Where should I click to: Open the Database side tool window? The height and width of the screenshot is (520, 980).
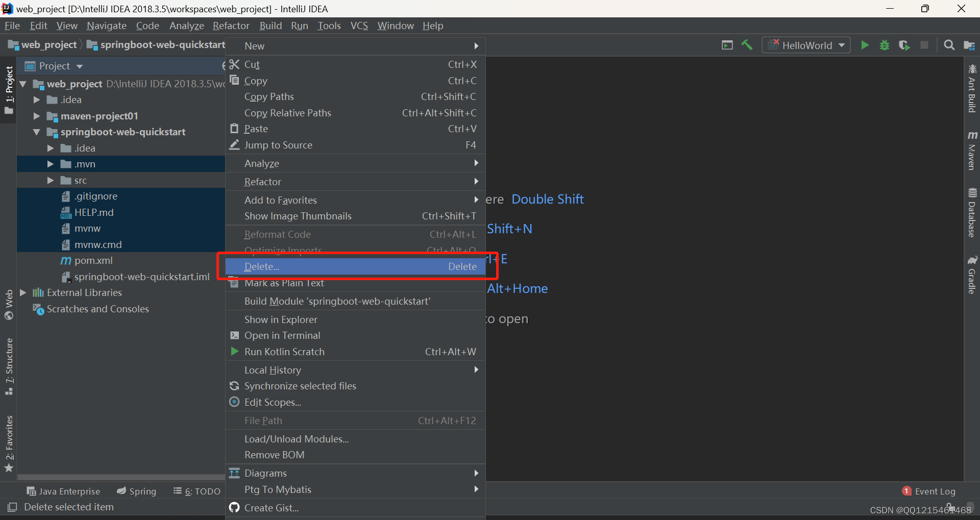(972, 213)
